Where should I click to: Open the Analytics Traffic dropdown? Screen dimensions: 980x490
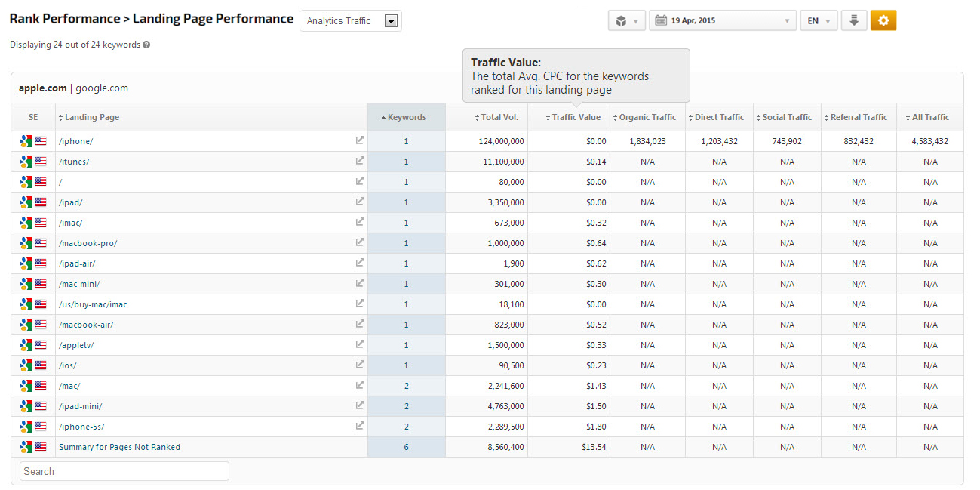click(351, 21)
